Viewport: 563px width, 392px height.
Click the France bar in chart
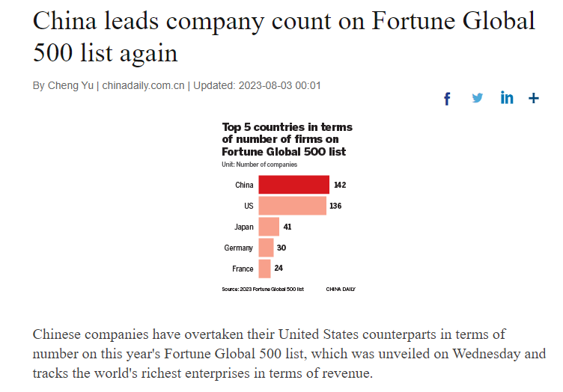point(264,269)
